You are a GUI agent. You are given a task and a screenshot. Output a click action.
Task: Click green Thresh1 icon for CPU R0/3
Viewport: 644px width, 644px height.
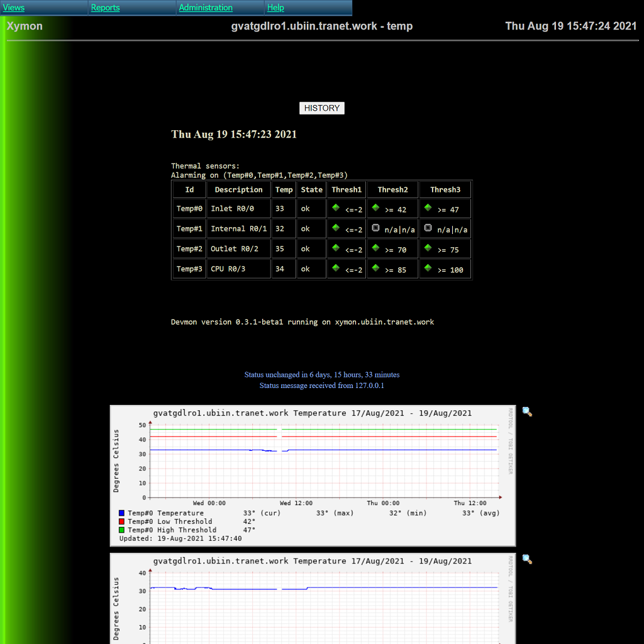click(336, 268)
